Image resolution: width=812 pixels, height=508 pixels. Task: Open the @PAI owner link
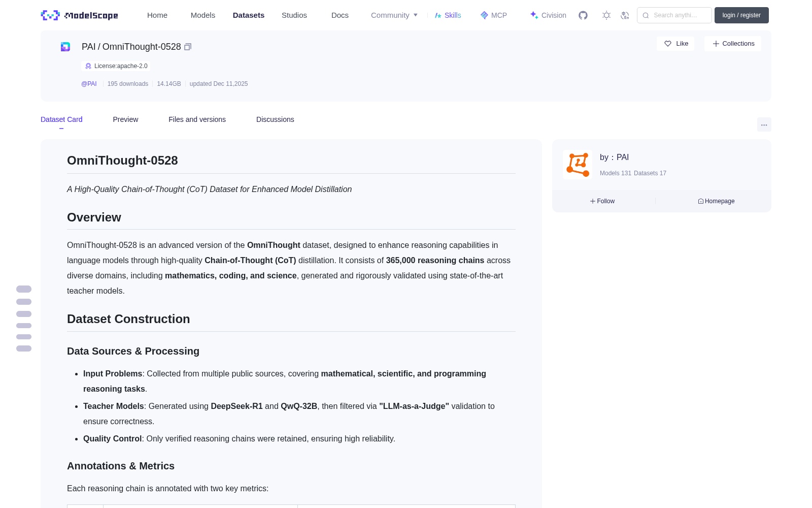(x=89, y=84)
